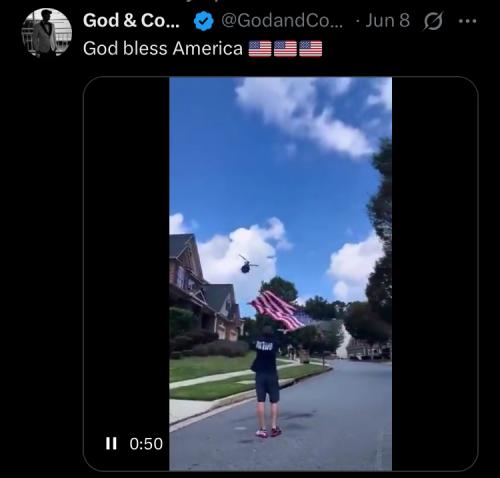This screenshot has width=500, height=478.
Task: Click the blue verified checkmark badge
Action: tap(203, 21)
